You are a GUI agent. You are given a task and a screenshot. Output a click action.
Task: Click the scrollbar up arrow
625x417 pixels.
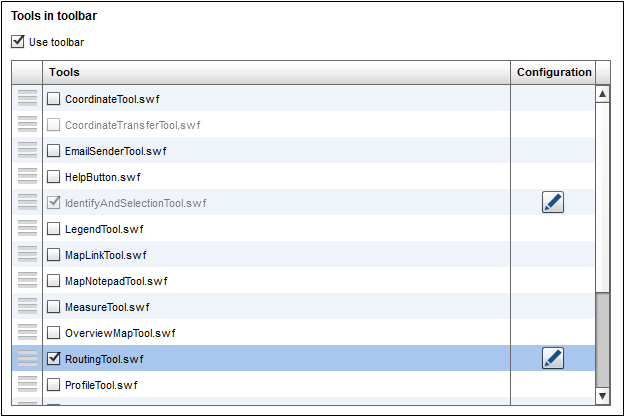click(602, 95)
